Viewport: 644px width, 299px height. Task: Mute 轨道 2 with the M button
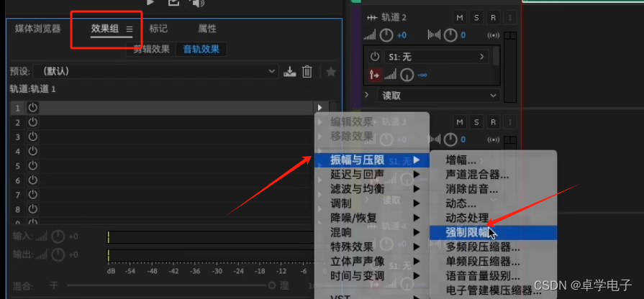click(460, 18)
